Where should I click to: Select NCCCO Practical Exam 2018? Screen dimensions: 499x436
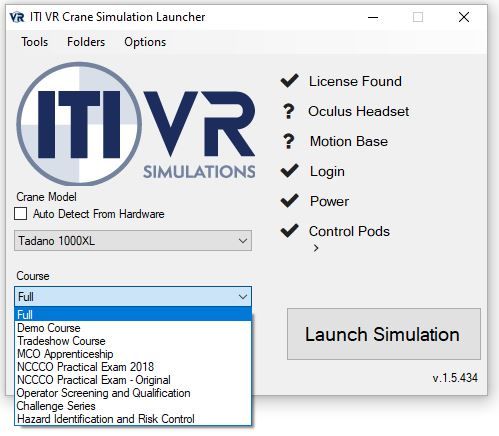133,367
